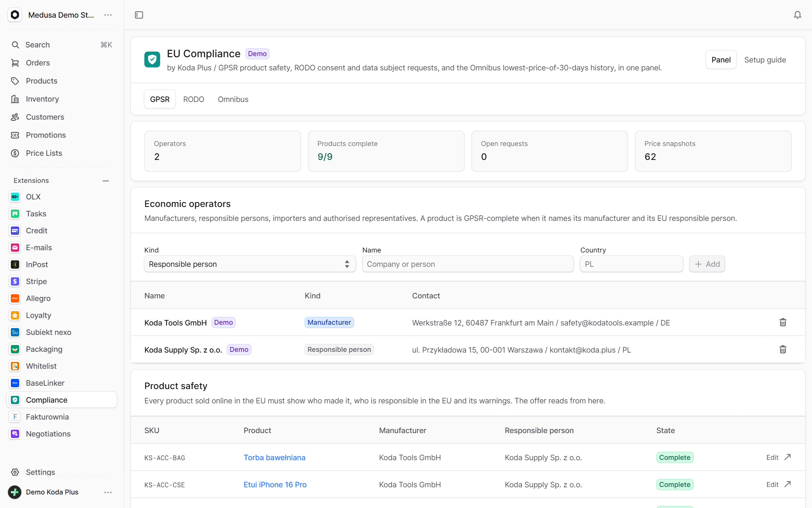Open Settings in the sidebar

(62, 472)
